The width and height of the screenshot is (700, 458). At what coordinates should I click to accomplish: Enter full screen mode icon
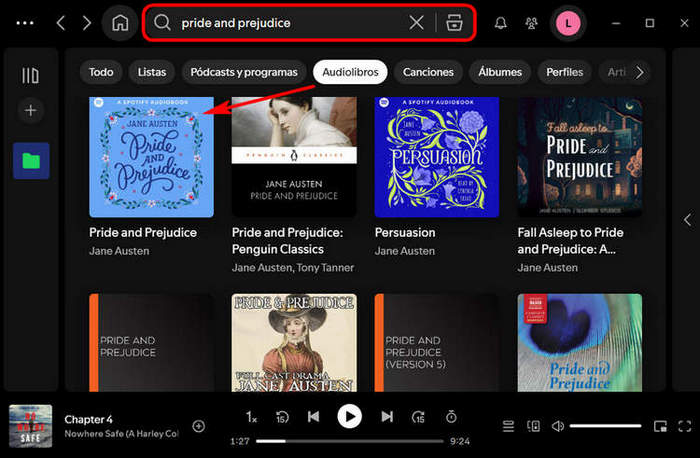pos(684,426)
